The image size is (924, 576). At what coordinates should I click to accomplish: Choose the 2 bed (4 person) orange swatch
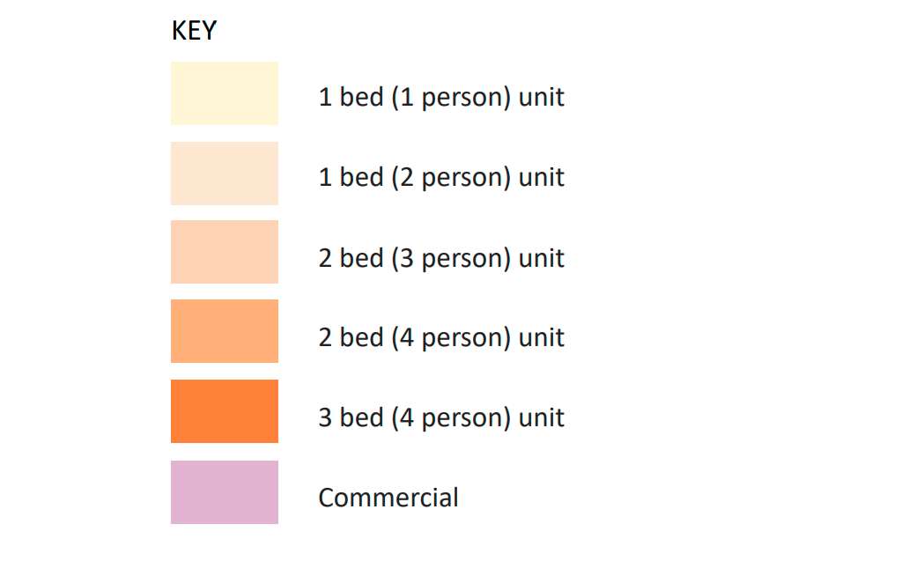[x=225, y=331]
